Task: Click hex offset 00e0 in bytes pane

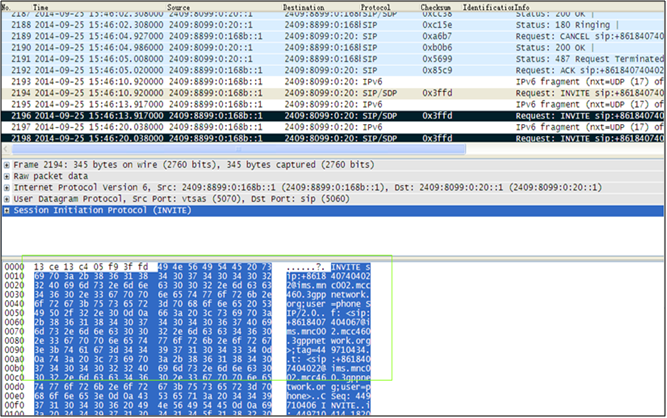Action: 14,396
